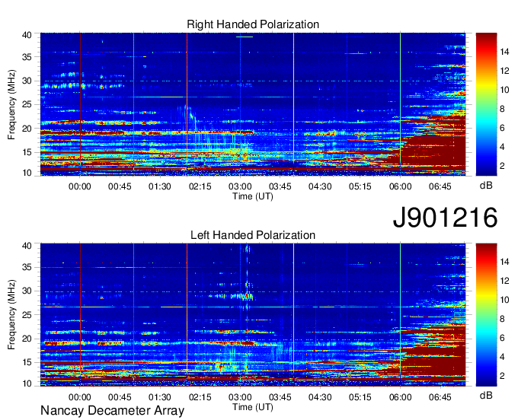The width and height of the screenshot is (518, 420).
Task: Click the Left Handed plot's dB colorbar
Action: [x=486, y=315]
